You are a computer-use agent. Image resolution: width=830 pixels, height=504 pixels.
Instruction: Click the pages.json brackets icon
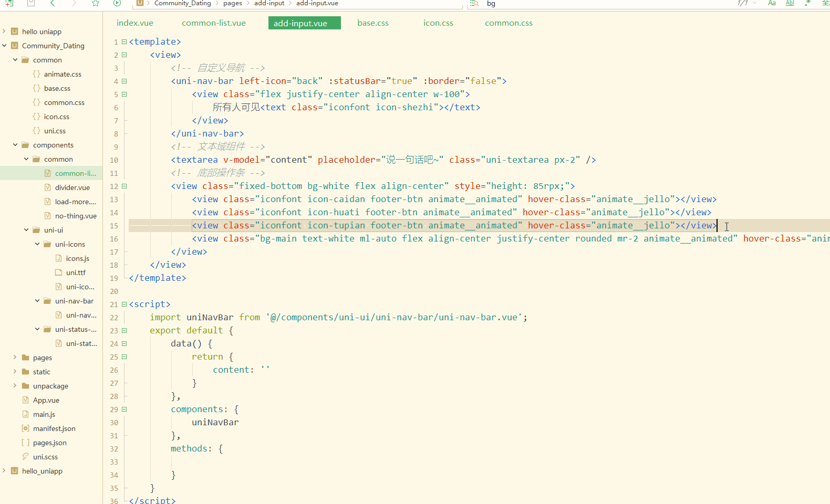coord(26,443)
